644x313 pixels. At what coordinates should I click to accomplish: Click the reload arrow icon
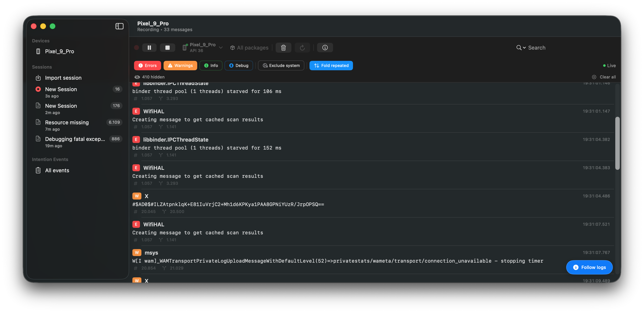(302, 48)
